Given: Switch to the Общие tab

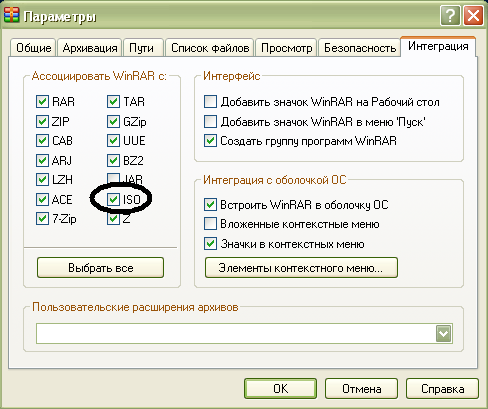Looking at the screenshot, I should point(34,48).
